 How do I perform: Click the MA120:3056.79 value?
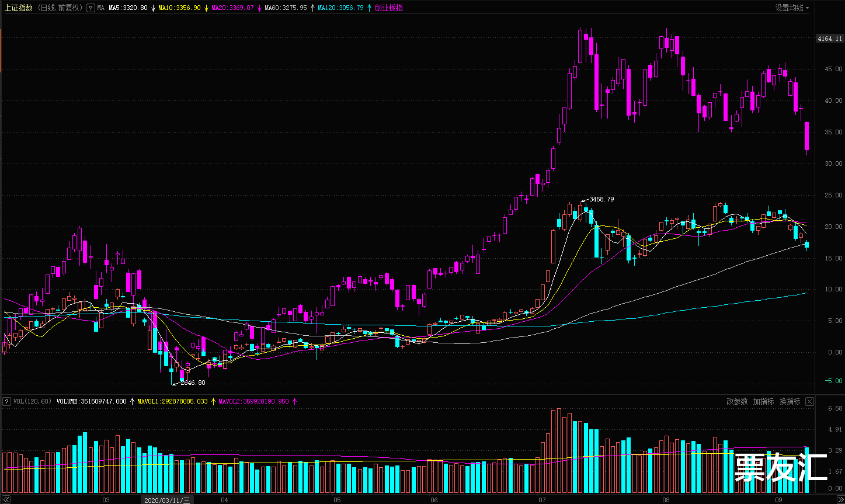[x=340, y=8]
